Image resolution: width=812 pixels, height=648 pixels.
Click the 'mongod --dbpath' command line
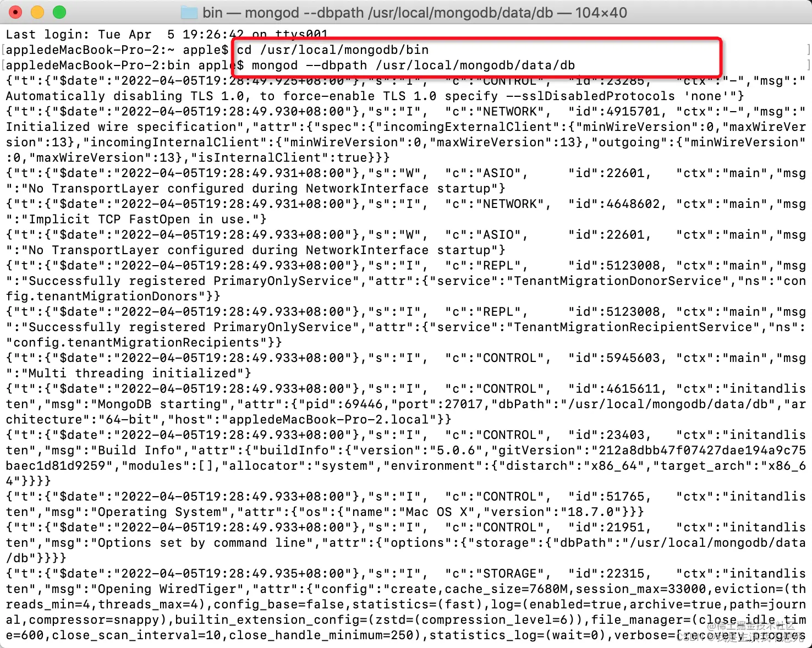pos(413,65)
